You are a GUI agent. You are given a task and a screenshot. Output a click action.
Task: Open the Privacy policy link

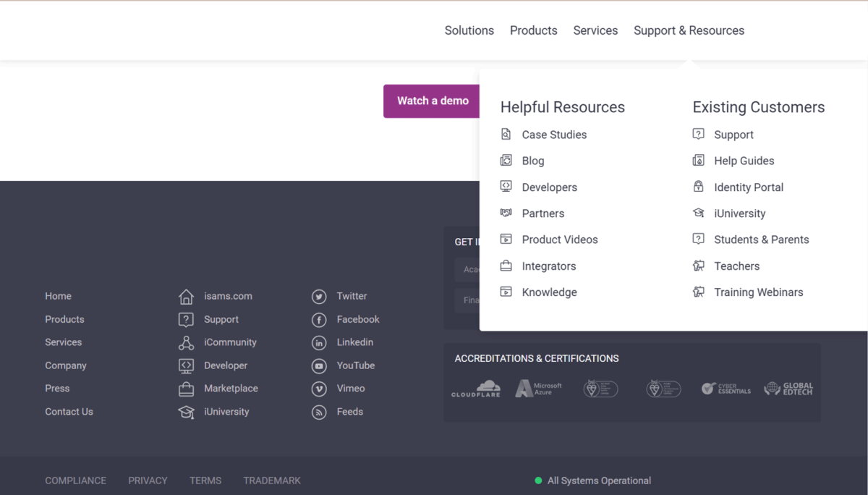(148, 480)
